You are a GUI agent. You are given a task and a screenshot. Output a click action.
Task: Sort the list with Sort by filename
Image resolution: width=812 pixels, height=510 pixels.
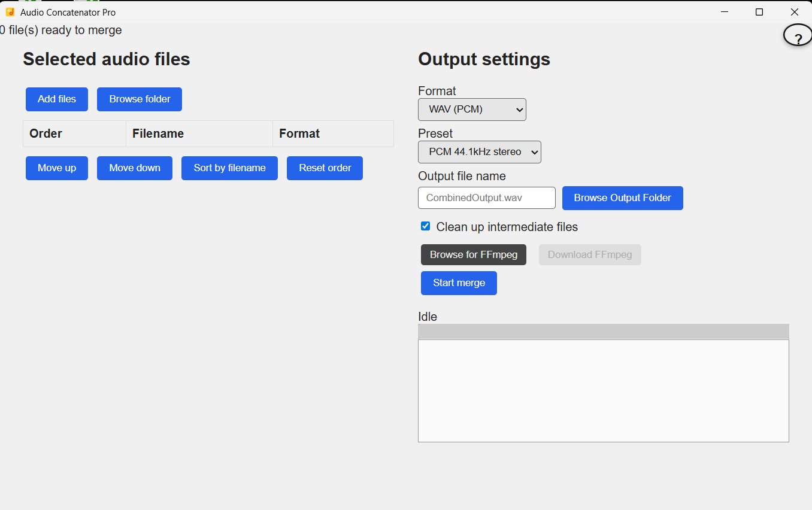(229, 168)
